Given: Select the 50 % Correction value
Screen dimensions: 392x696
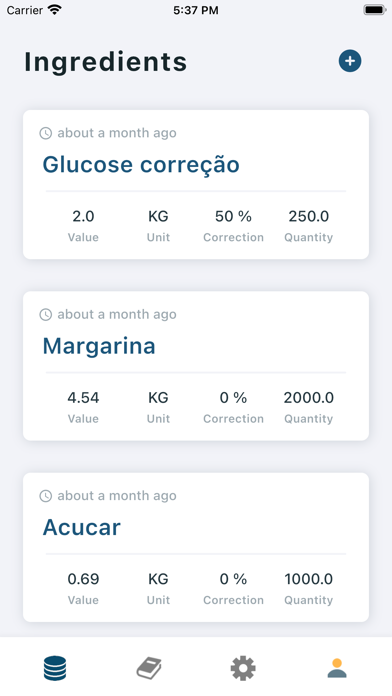Looking at the screenshot, I should 234,216.
